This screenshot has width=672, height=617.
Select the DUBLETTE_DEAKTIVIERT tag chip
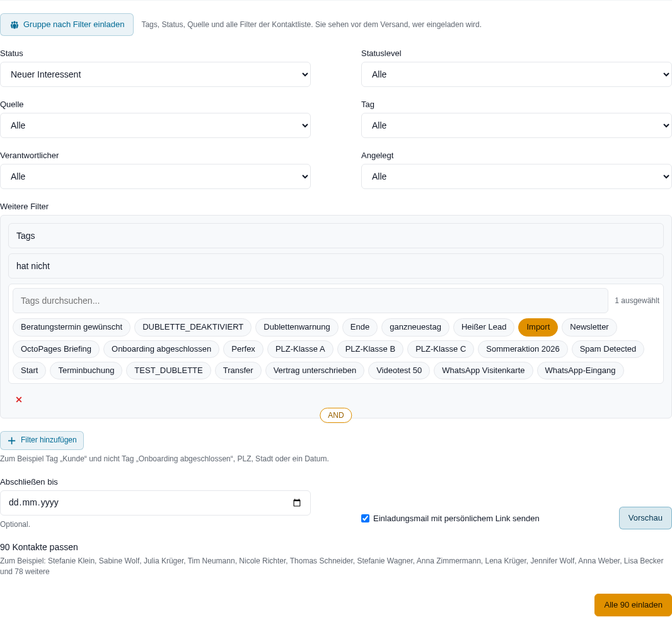[x=193, y=327]
